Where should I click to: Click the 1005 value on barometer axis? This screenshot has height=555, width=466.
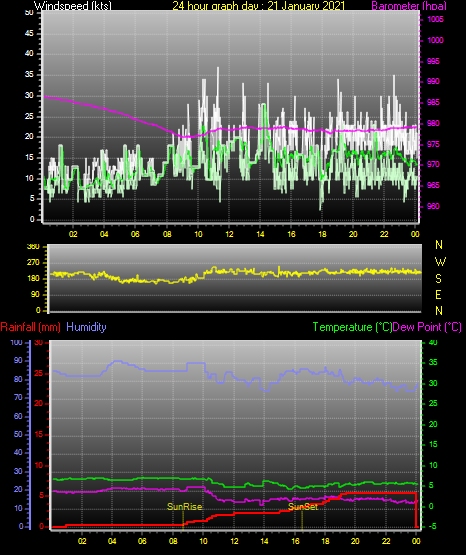point(435,19)
